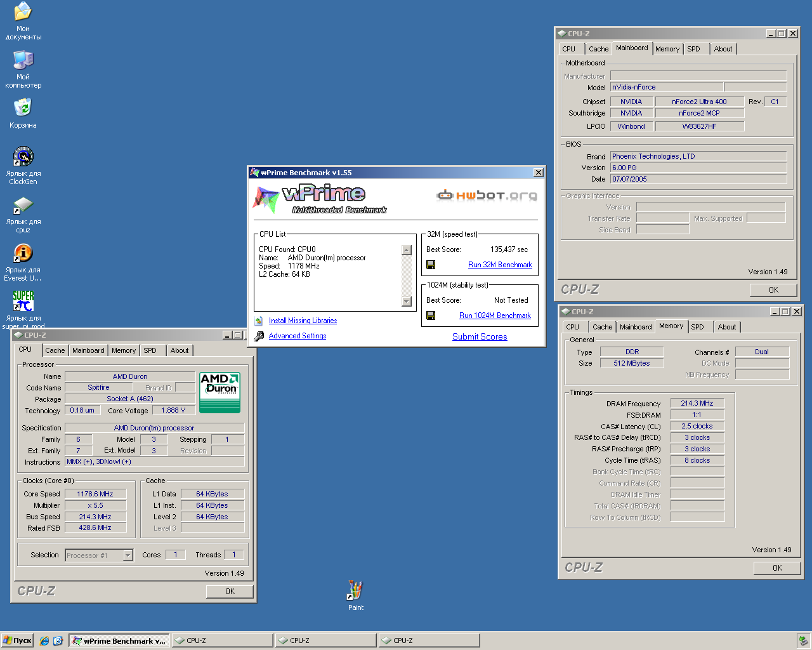
Task: Switch to Memory tab in Mainboard window
Action: click(667, 49)
